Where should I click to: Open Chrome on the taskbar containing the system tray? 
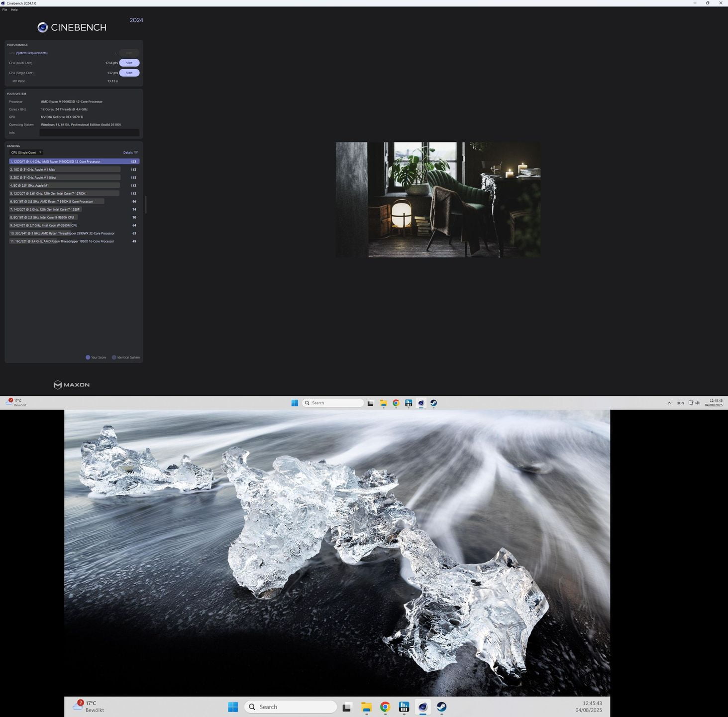pos(396,403)
